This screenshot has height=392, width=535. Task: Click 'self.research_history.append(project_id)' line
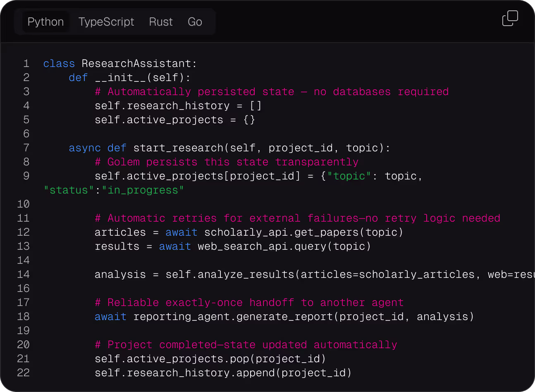point(223,373)
